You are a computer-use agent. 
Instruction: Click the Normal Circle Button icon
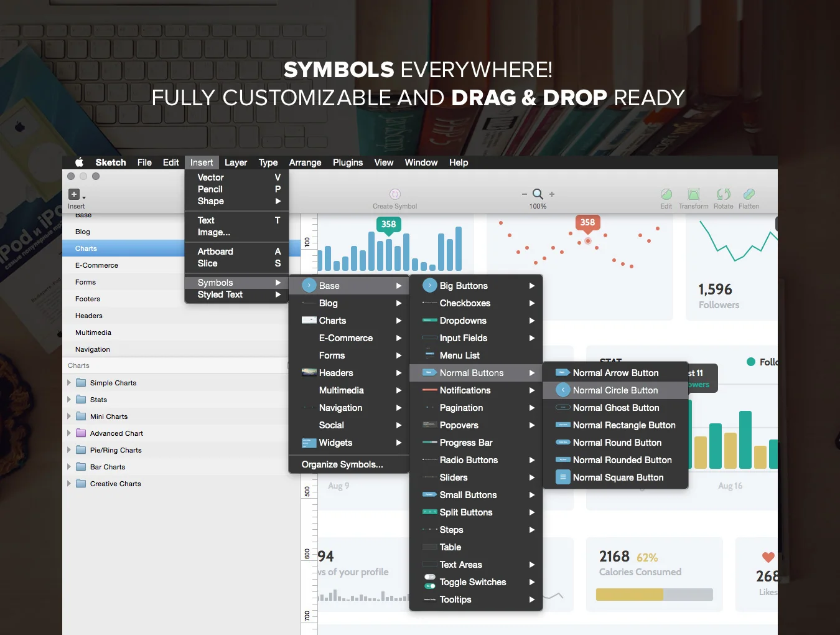[x=563, y=390]
